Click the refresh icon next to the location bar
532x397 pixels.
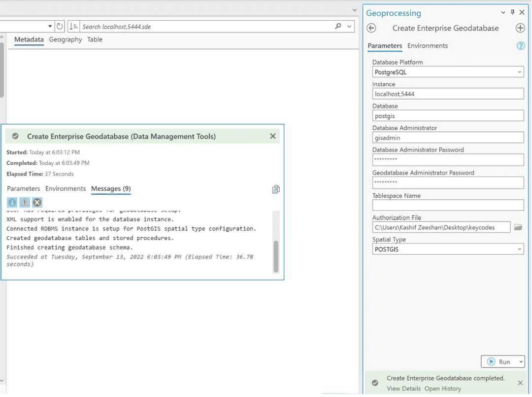click(x=59, y=26)
